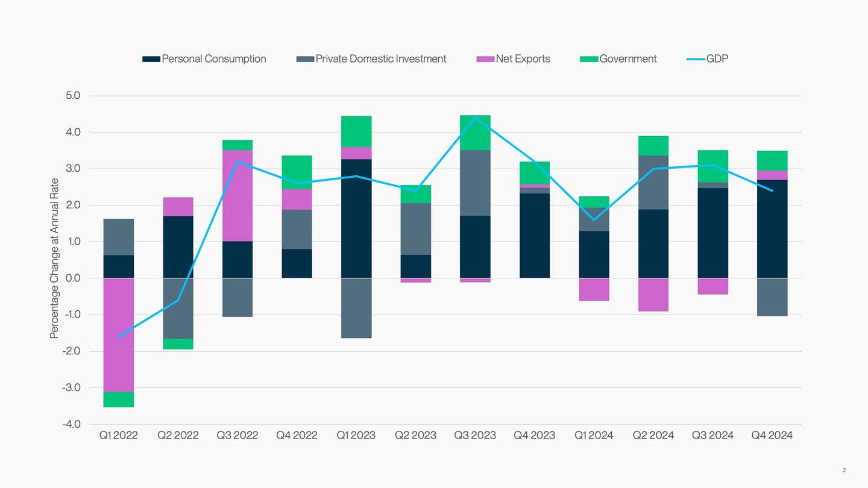Toggle the Personal Consumption series via its legend label
The image size is (868, 488).
click(x=213, y=58)
